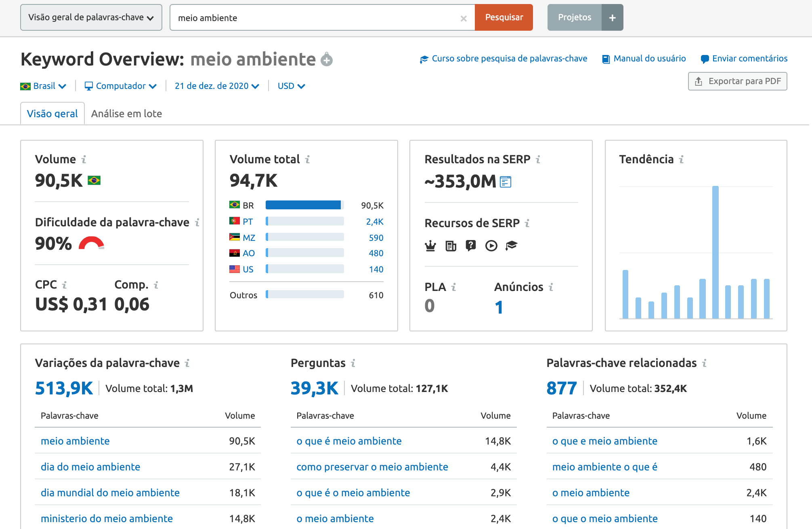Click the Perguntas info icon
This screenshot has width=812, height=529.
click(x=353, y=363)
